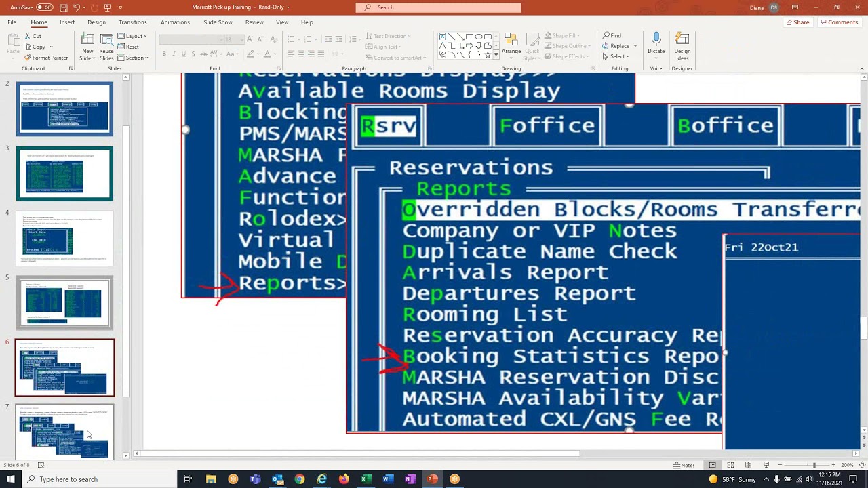Switch to Slide Sorter view
This screenshot has height=488, width=868.
click(x=730, y=465)
